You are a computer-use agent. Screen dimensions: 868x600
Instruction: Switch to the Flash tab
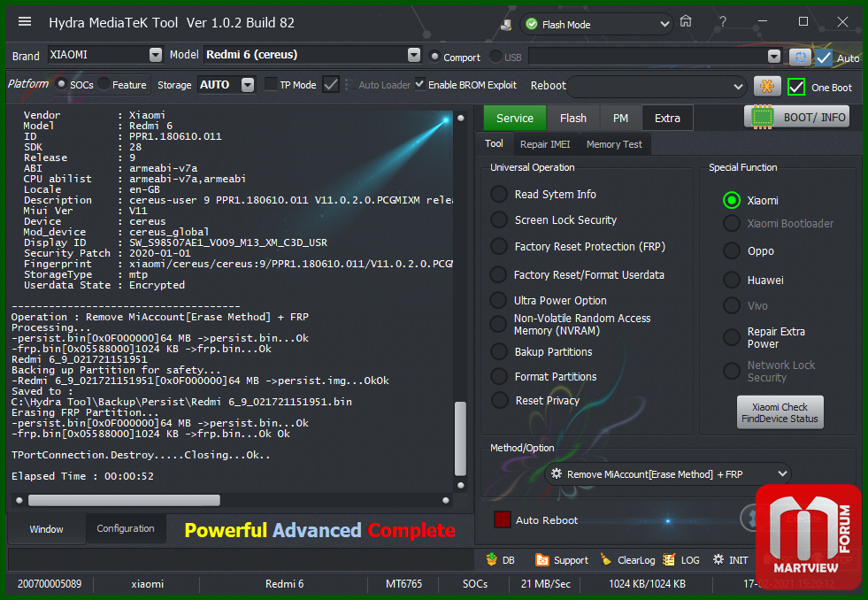pos(572,118)
